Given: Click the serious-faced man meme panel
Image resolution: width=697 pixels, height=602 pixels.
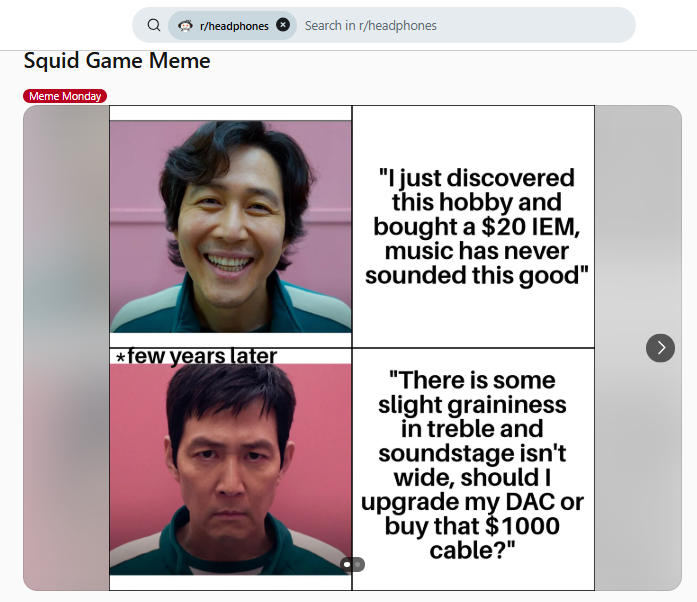Looking at the screenshot, I should tap(230, 470).
